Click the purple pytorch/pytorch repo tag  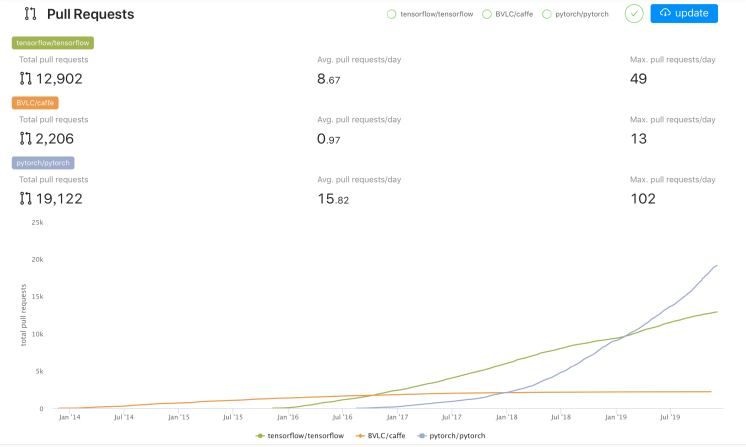[43, 162]
